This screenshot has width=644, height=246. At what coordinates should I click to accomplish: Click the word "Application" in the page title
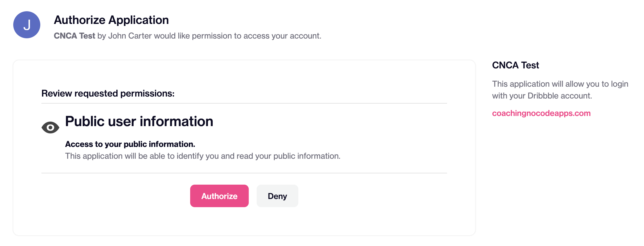pyautogui.click(x=139, y=20)
